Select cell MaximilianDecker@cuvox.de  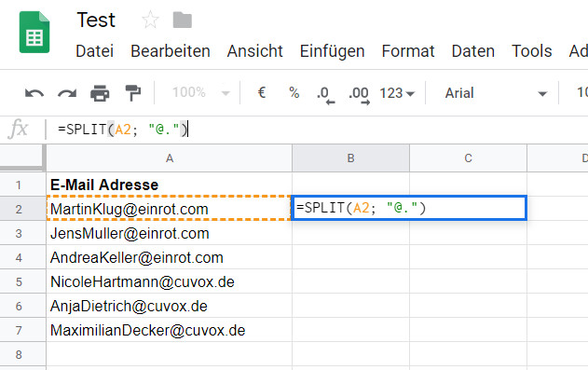tap(169, 330)
